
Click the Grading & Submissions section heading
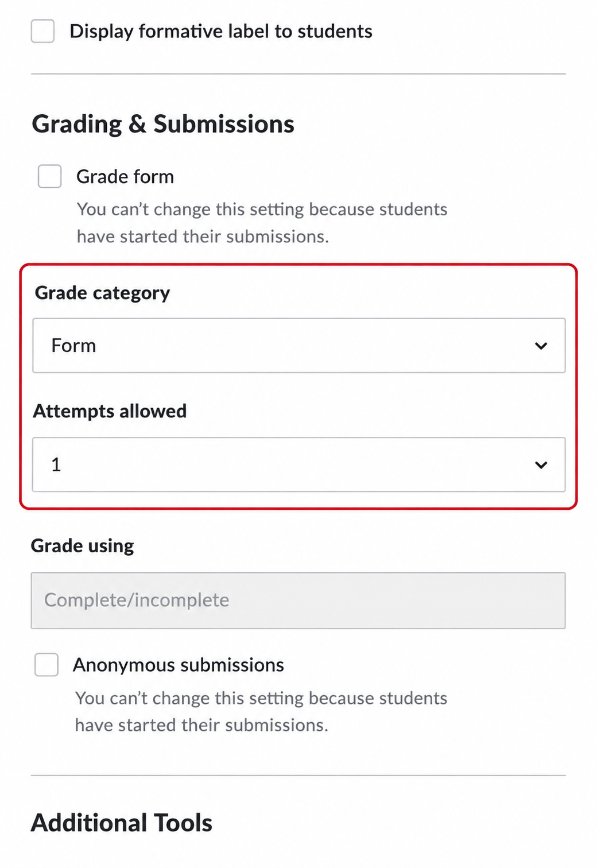click(163, 125)
